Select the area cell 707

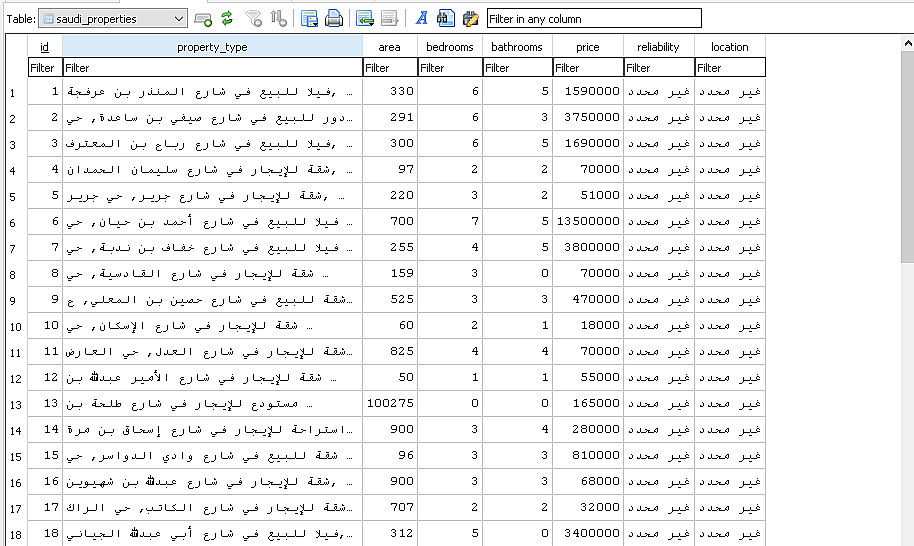pos(389,508)
